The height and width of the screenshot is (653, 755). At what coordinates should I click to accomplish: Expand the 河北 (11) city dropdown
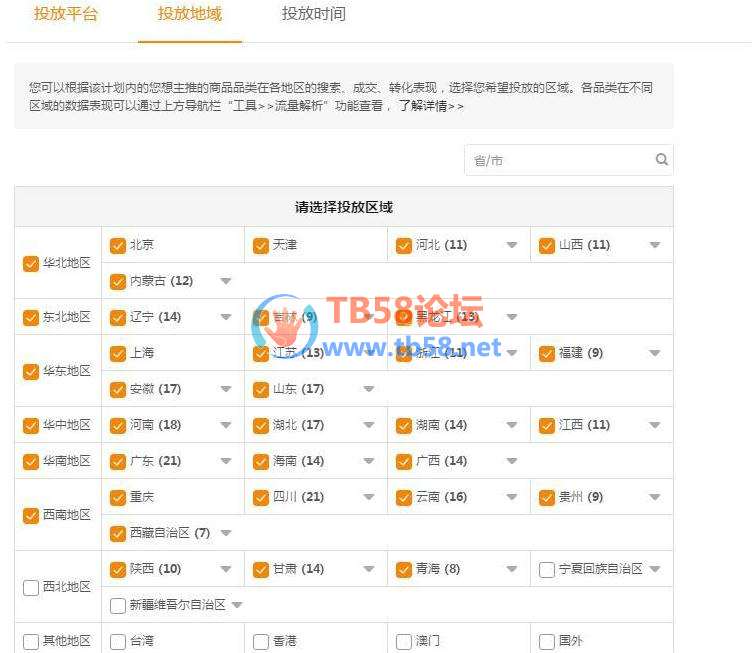pos(512,246)
